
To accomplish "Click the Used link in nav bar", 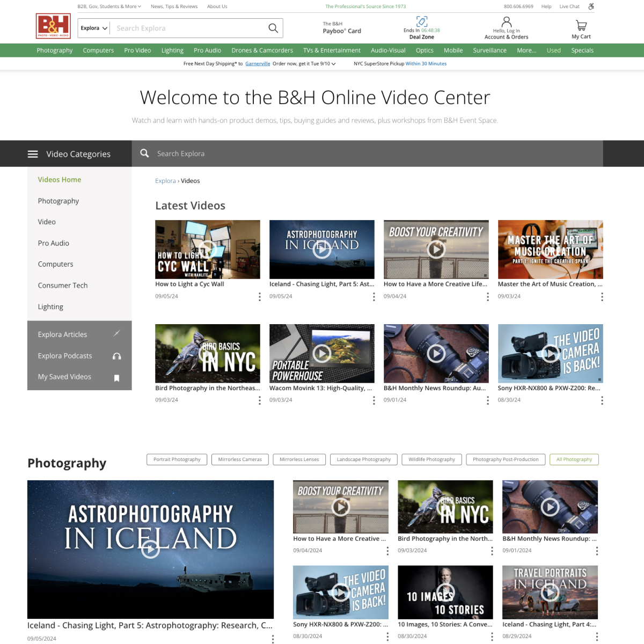I will click(554, 50).
